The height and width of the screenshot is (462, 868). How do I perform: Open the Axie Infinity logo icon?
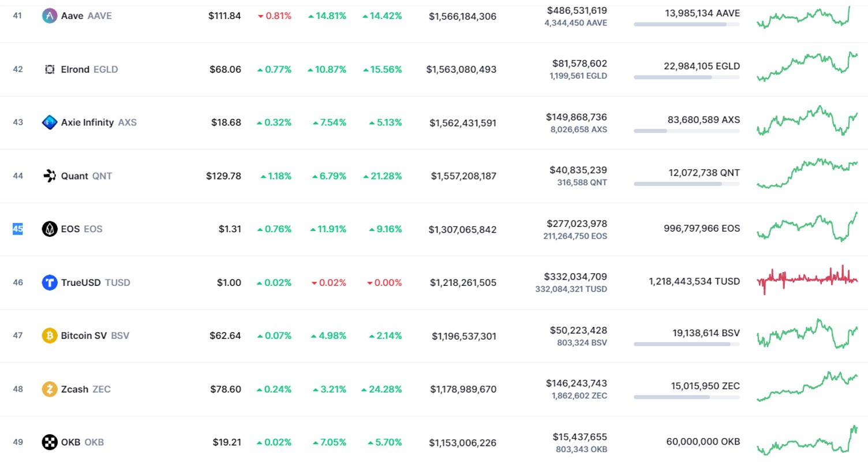[50, 122]
